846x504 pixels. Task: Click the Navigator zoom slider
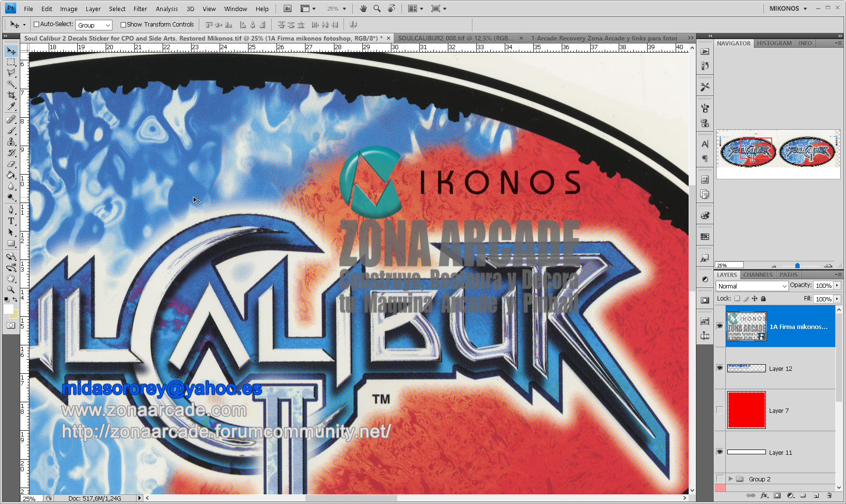796,265
